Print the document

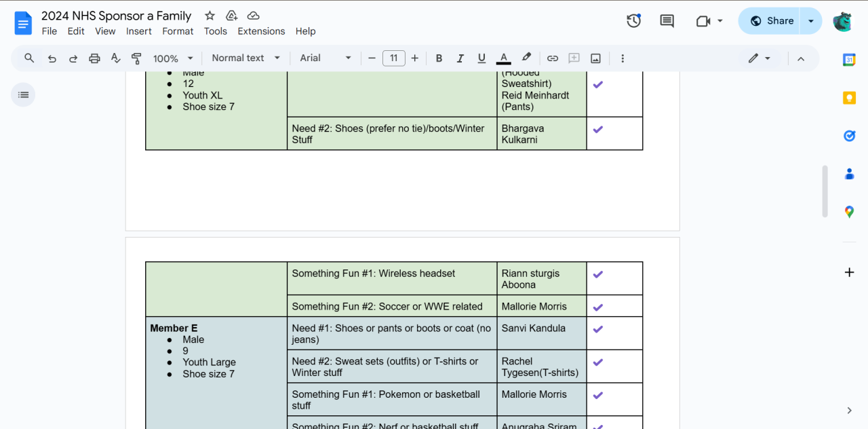pos(94,58)
